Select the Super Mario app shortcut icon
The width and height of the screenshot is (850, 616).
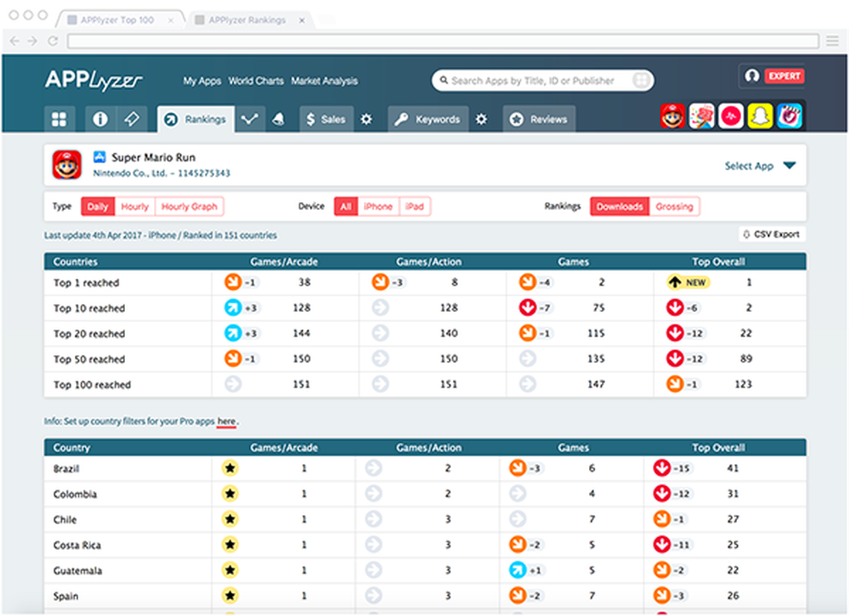click(x=672, y=116)
